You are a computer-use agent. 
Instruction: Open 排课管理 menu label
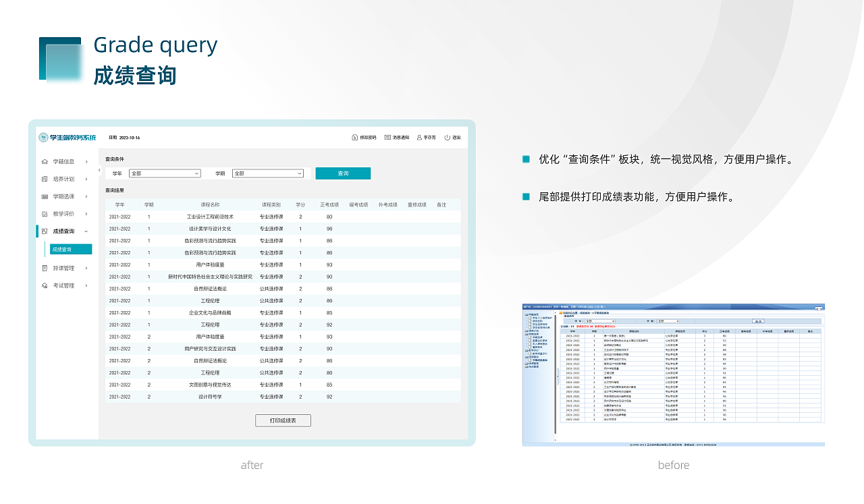pos(63,268)
